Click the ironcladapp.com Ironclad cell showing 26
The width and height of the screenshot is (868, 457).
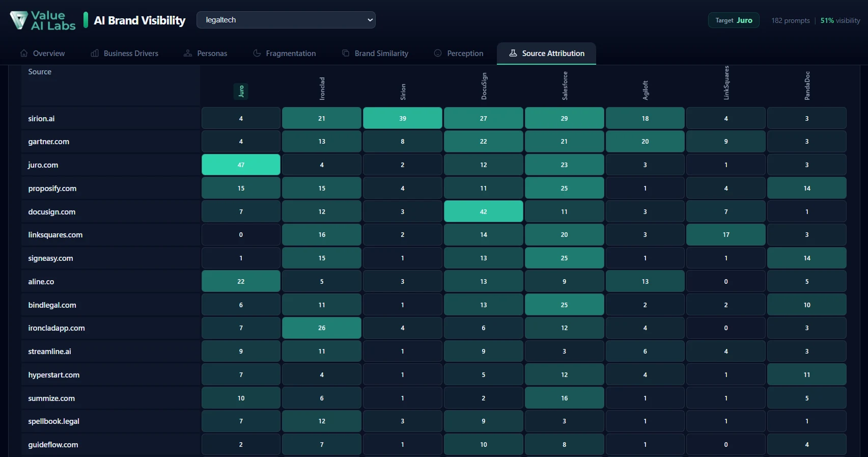(x=322, y=328)
